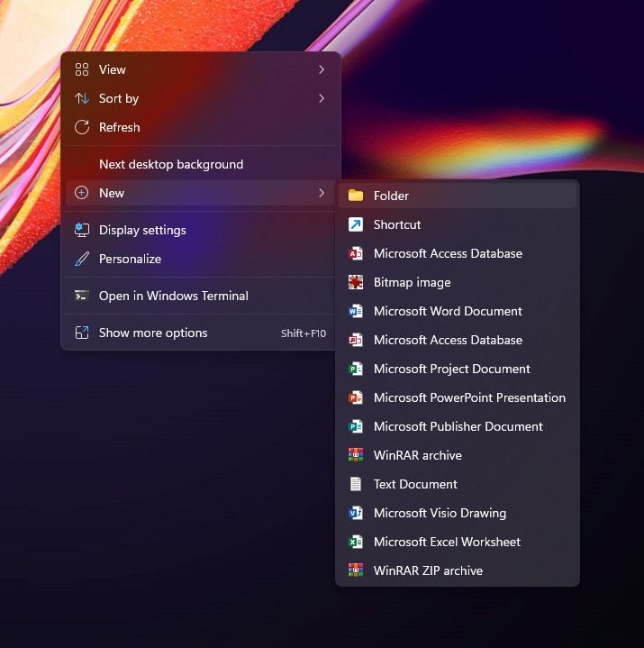
Task: Expand the Sort by submenu chevron
Action: [322, 98]
